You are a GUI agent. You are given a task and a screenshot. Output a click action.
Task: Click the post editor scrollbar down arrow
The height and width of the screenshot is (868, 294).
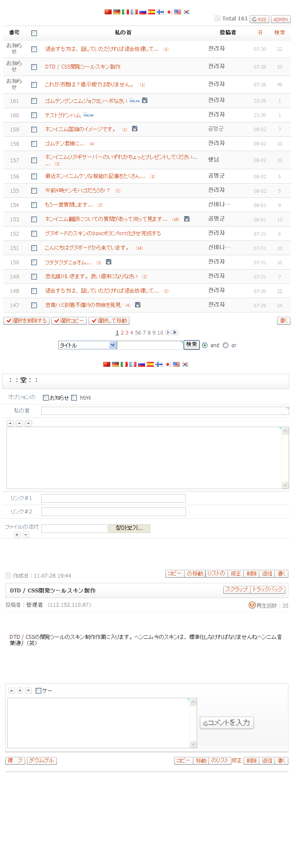click(x=285, y=485)
